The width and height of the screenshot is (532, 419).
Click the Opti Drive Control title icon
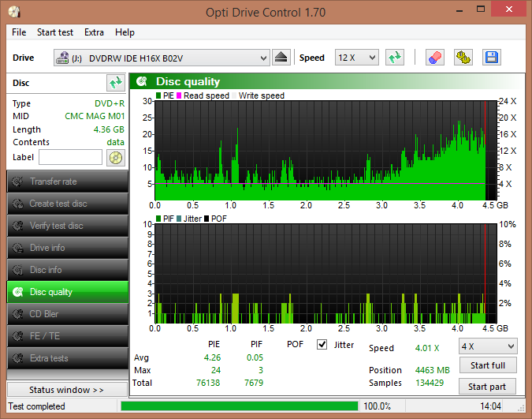pyautogui.click(x=14, y=12)
